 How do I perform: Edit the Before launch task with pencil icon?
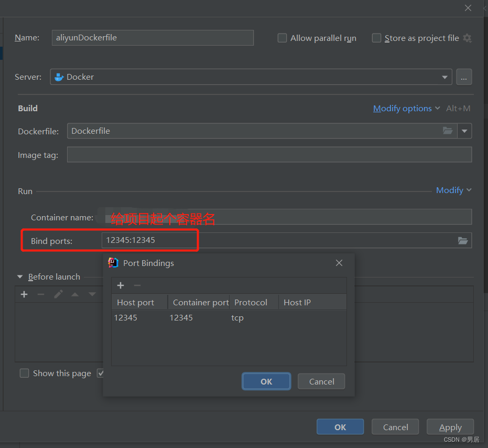pos(58,294)
